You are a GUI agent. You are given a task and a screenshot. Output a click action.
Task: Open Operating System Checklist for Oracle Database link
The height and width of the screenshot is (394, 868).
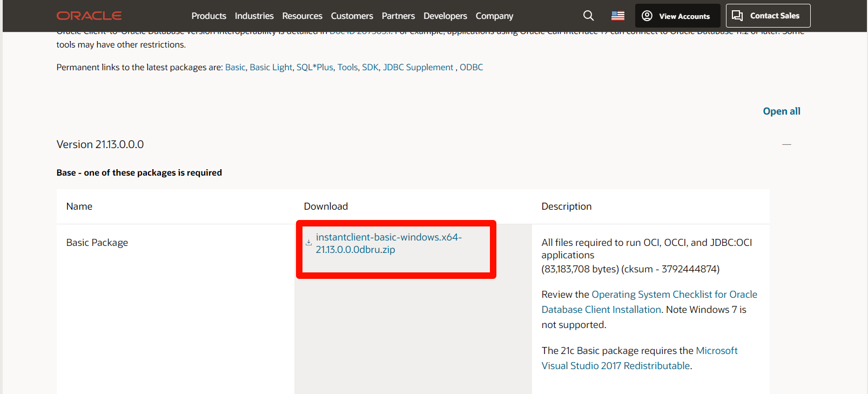[x=649, y=302]
